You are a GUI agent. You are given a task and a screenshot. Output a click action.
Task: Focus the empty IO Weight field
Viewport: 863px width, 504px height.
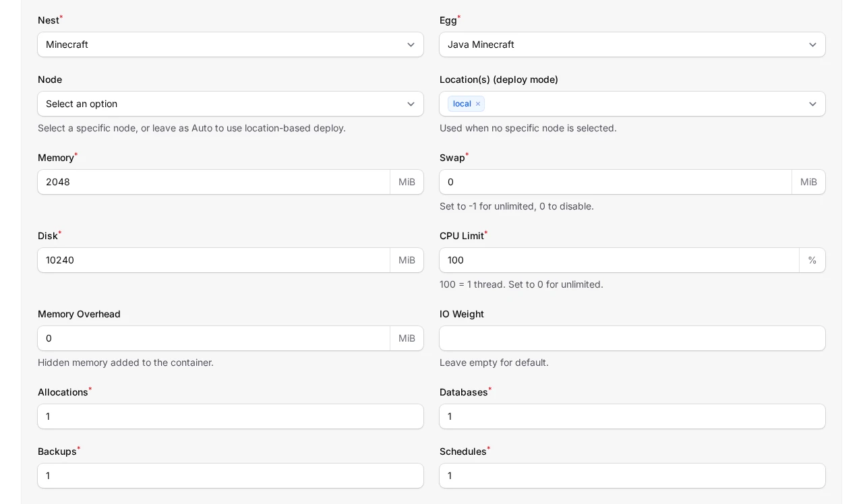tap(632, 338)
